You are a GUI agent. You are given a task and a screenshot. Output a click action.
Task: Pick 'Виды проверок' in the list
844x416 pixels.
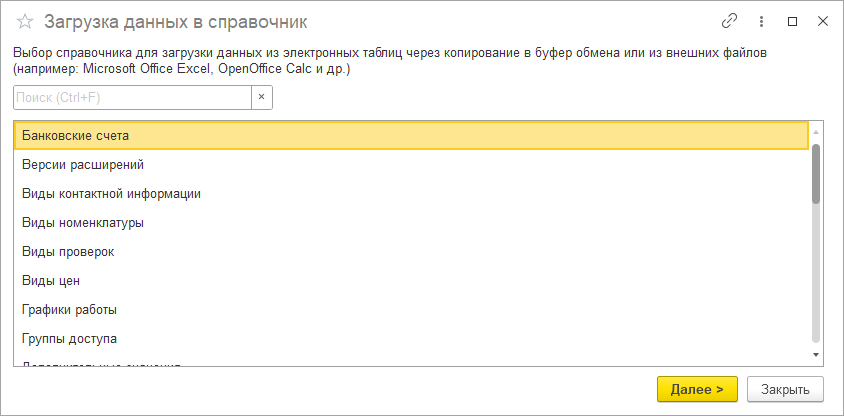(x=68, y=251)
